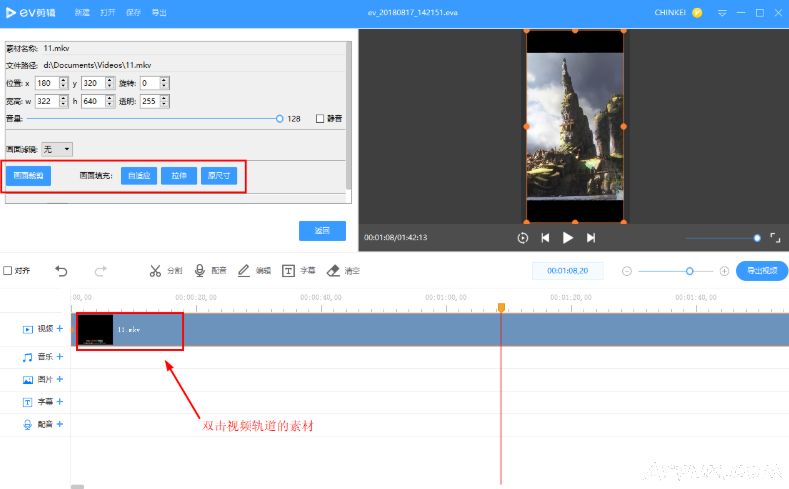The height and width of the screenshot is (489, 789).
Task: Open the 新建 (New) menu
Action: (82, 12)
